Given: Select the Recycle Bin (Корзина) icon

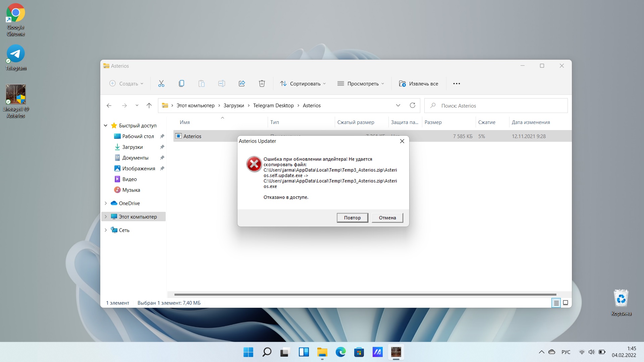Looking at the screenshot, I should tap(621, 302).
